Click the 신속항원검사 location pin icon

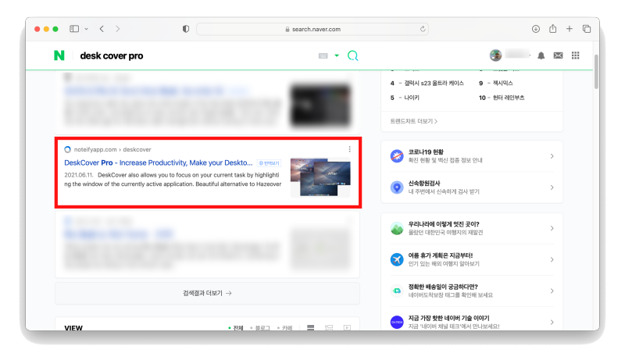click(x=397, y=187)
